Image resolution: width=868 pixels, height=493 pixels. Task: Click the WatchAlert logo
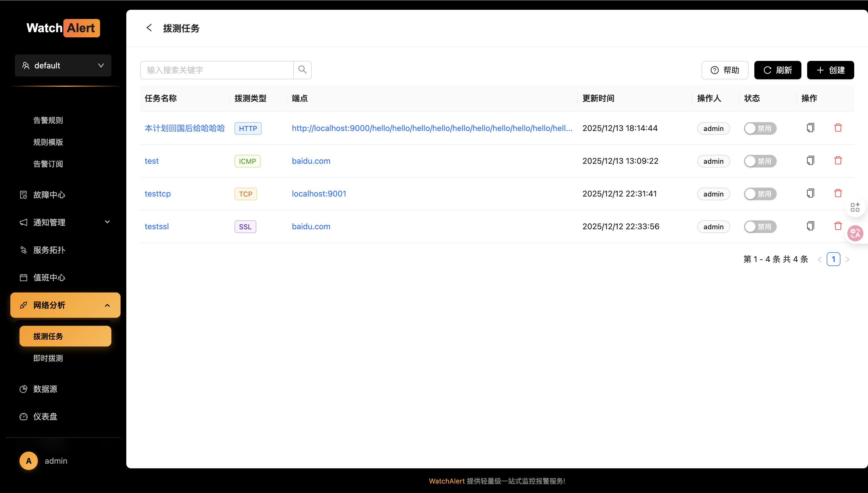point(63,28)
